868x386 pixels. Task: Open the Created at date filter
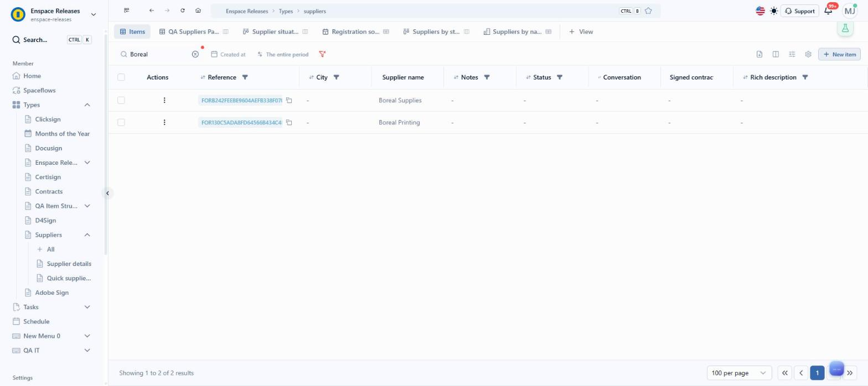click(x=228, y=54)
